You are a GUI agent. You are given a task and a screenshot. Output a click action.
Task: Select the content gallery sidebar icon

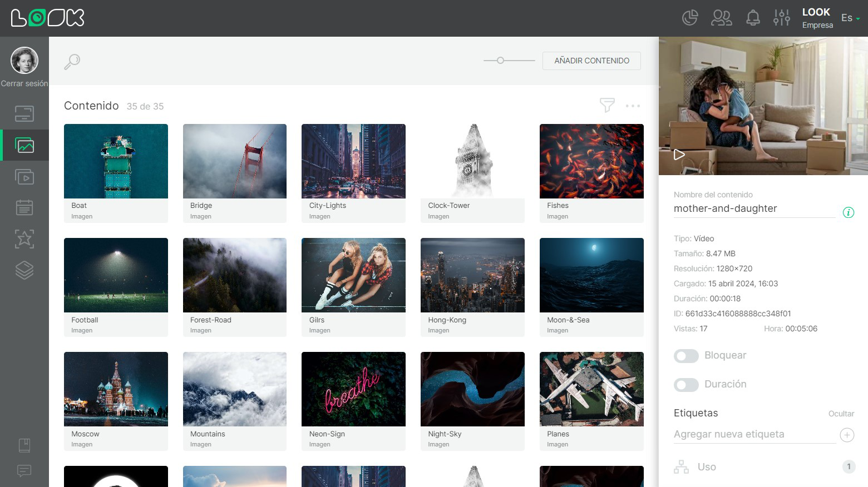[24, 146]
